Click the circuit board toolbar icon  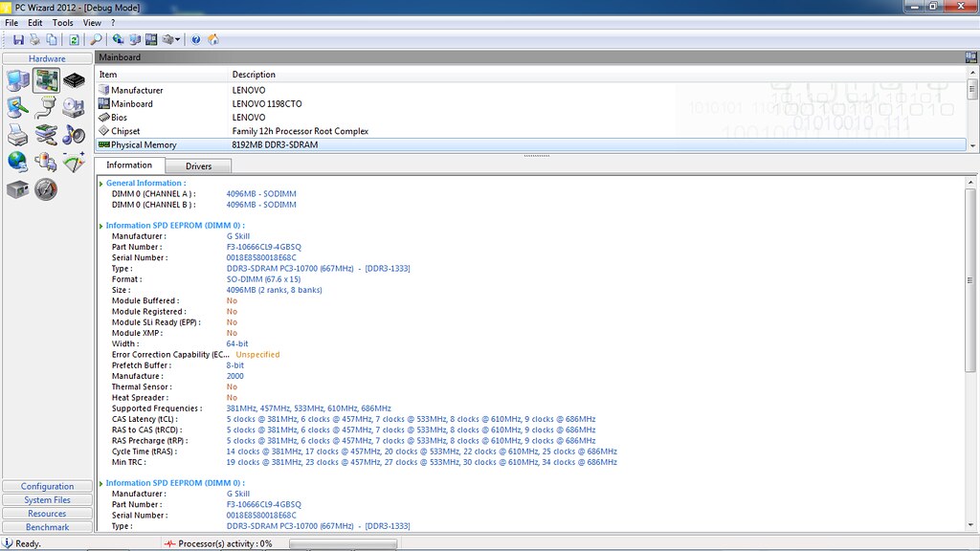click(x=151, y=39)
